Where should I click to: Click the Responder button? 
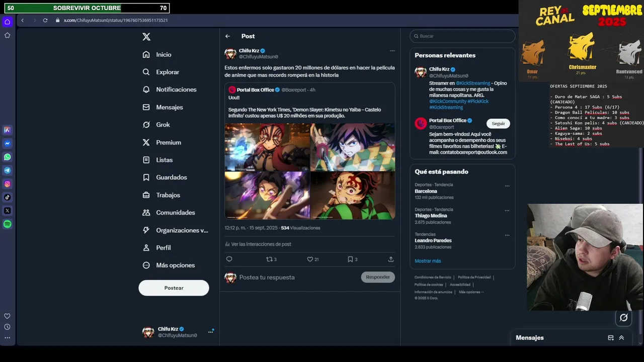coord(378,277)
